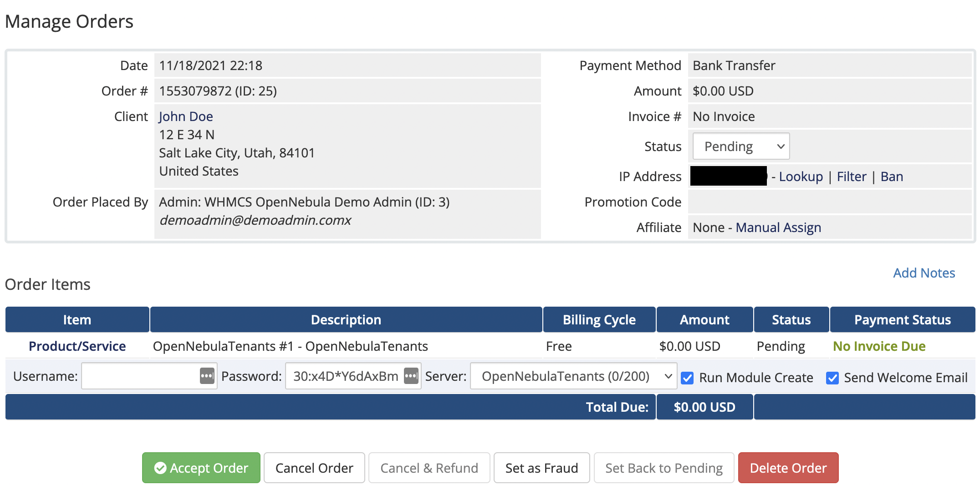Disable Send Welcome Email checkbox
The image size is (980, 495).
832,378
